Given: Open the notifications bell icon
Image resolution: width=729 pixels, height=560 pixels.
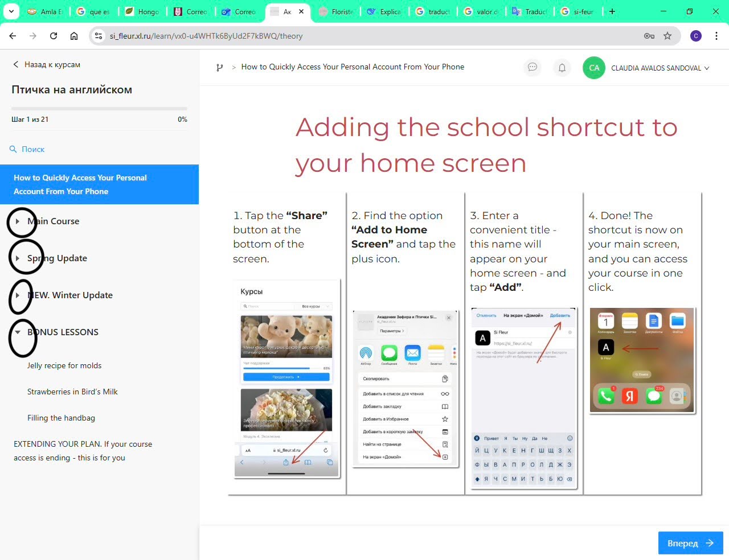Looking at the screenshot, I should click(x=562, y=68).
